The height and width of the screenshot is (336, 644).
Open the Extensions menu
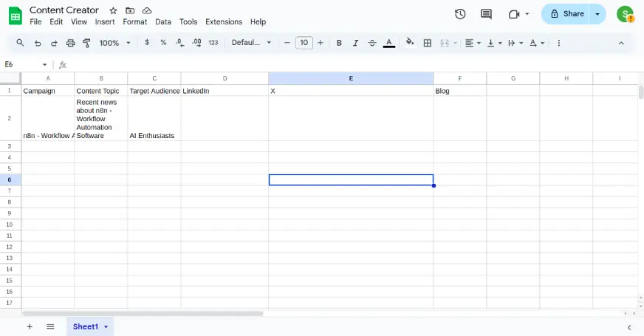click(x=224, y=21)
